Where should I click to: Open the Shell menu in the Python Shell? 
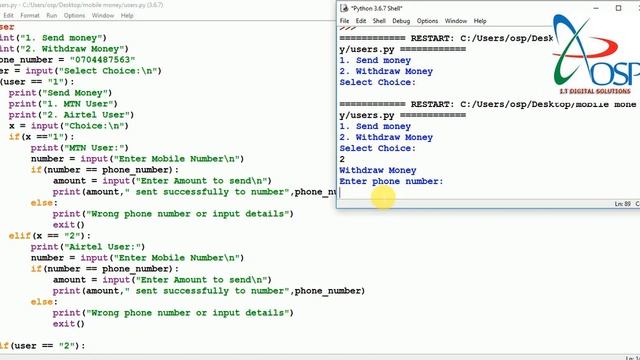379,21
